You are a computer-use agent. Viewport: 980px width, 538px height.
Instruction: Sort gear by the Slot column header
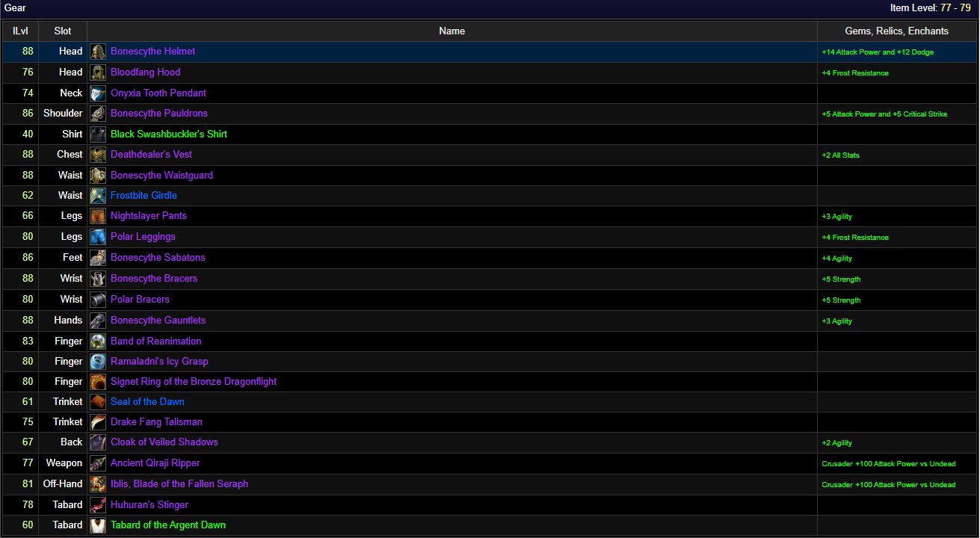point(63,31)
